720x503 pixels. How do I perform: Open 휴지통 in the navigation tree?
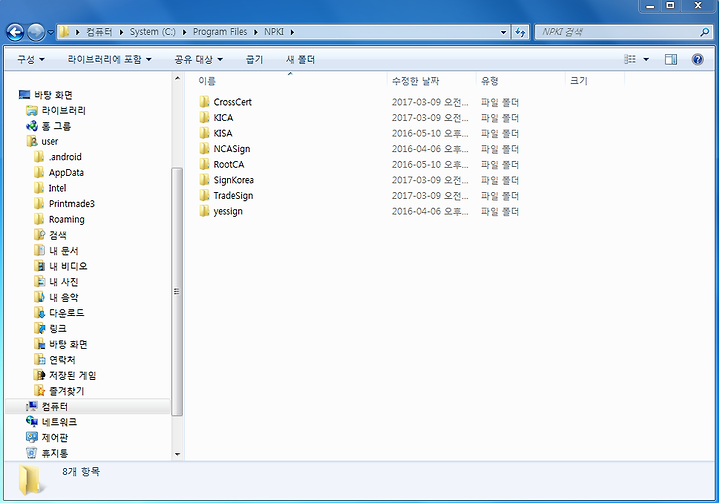pyautogui.click(x=55, y=453)
